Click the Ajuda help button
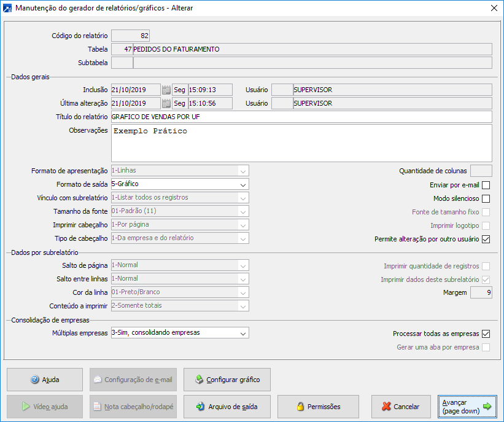Screen dimensions: 504x422 45,380
